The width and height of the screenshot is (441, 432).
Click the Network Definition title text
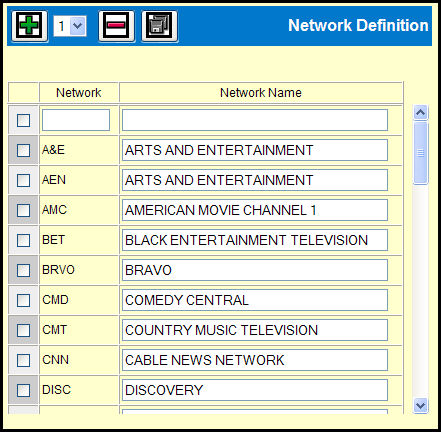click(358, 26)
